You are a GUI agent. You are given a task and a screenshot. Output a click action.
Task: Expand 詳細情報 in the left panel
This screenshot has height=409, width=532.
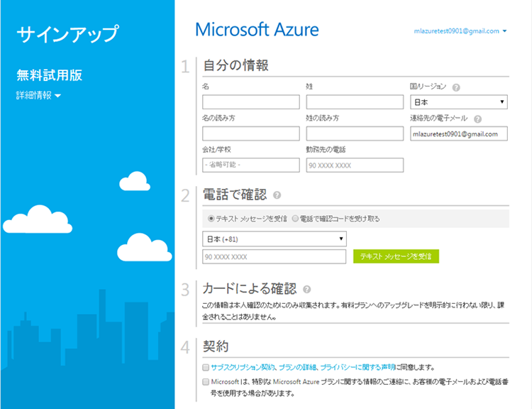(38, 96)
